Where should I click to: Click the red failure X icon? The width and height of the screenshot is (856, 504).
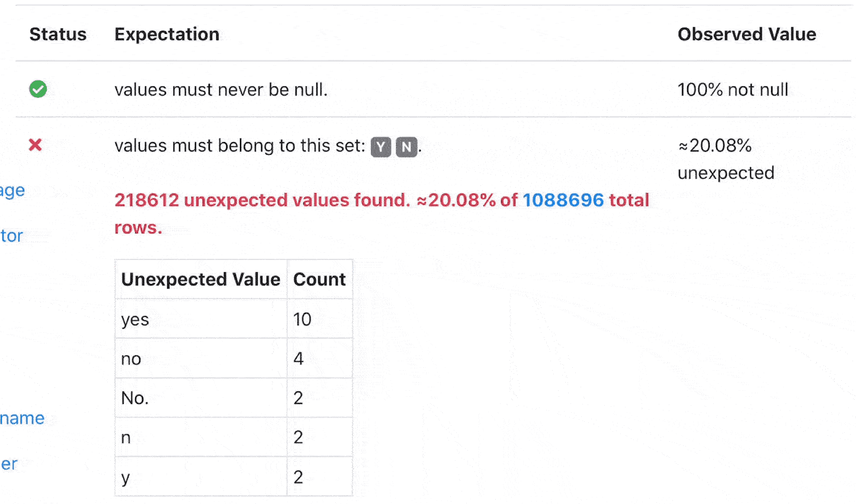[36, 145]
